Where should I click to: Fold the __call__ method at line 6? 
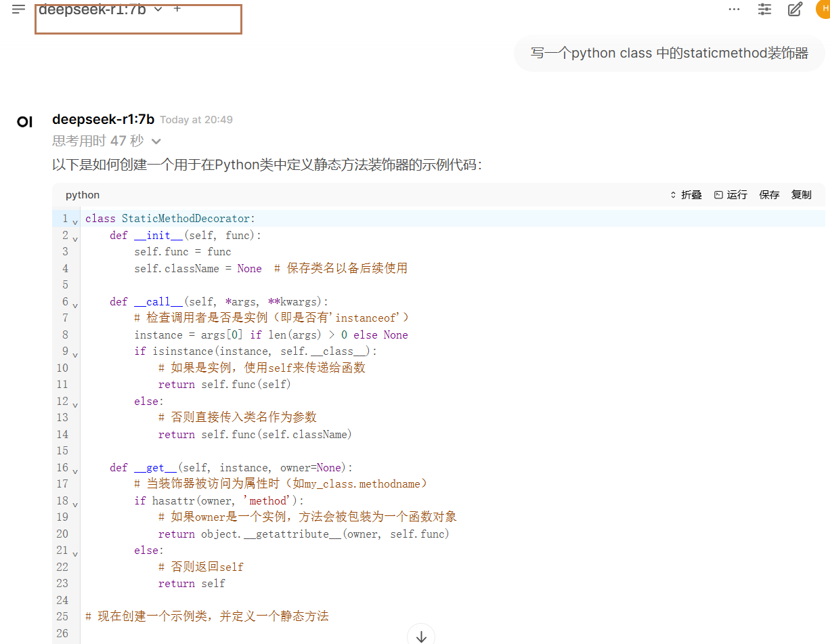point(75,305)
